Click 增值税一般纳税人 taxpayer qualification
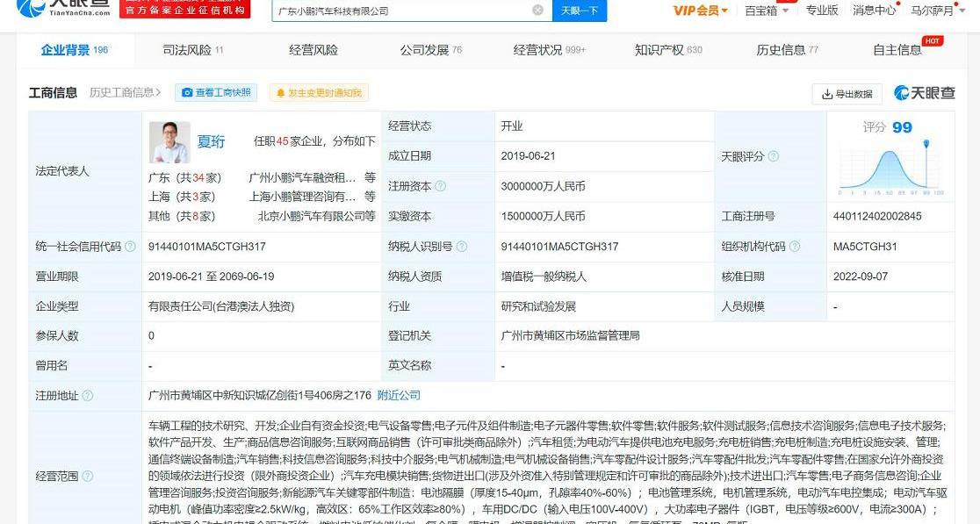 [x=543, y=276]
